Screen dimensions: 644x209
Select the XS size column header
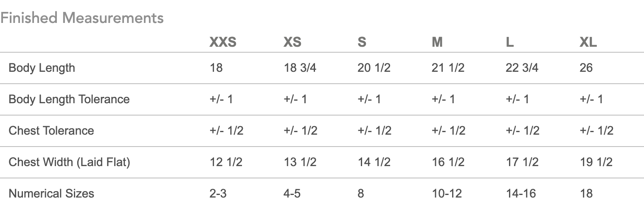click(292, 42)
